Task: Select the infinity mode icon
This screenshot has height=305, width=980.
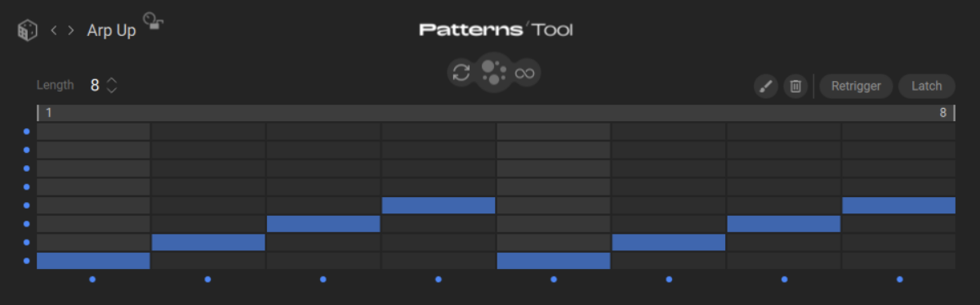Action: point(525,73)
